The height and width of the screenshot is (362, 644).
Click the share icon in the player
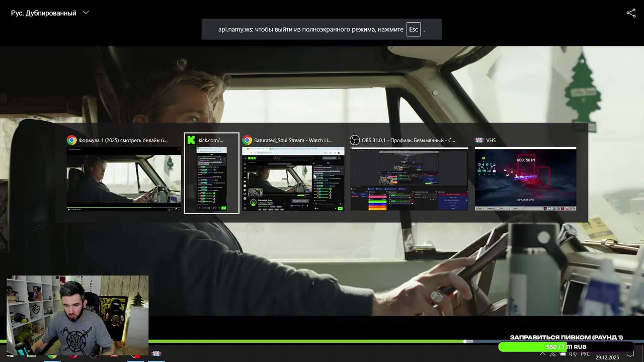click(631, 13)
